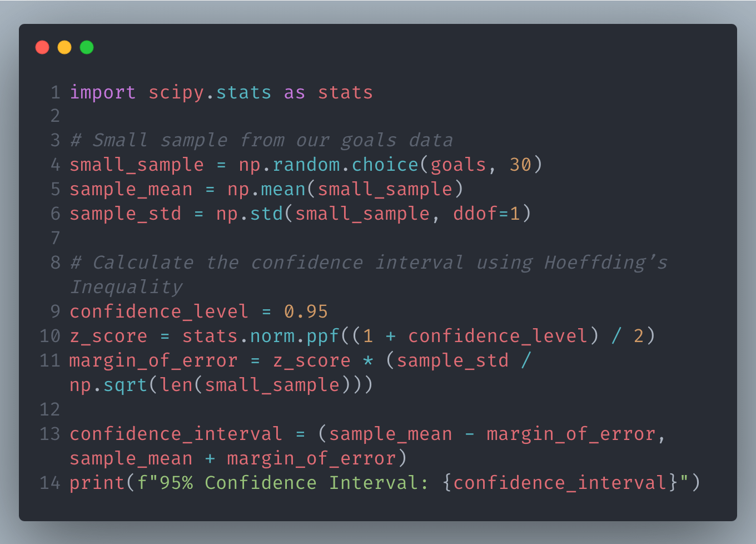Image resolution: width=756 pixels, height=544 pixels.
Task: Click the yellow minimize dot
Action: (x=64, y=47)
